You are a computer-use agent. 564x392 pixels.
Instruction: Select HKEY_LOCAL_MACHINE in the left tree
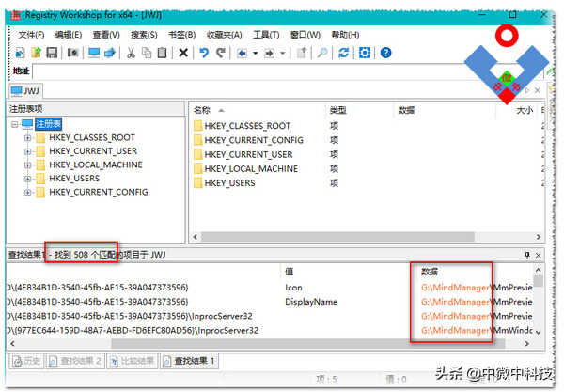coord(96,165)
